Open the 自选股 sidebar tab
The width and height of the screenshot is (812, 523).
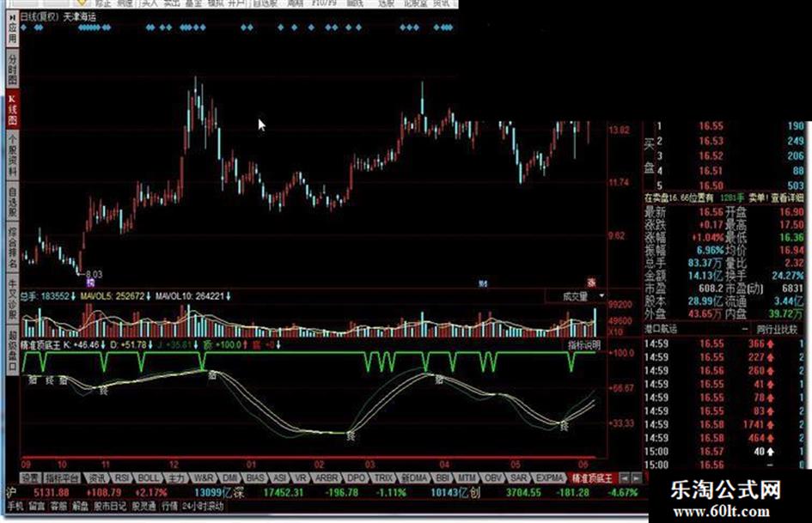click(x=12, y=202)
